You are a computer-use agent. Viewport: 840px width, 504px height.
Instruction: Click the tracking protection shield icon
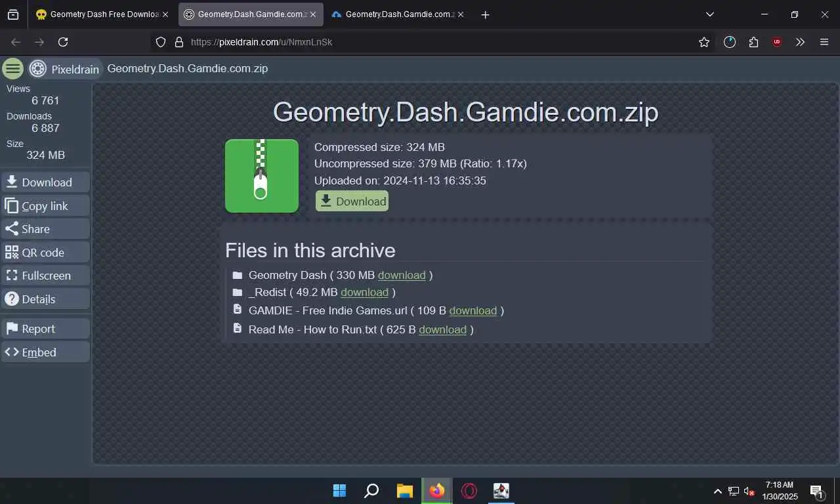pos(161,42)
